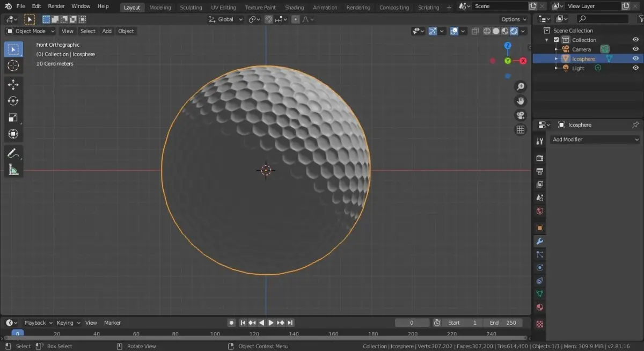Image resolution: width=644 pixels, height=351 pixels.
Task: Click the Blender logo menu icon
Action: click(x=8, y=6)
